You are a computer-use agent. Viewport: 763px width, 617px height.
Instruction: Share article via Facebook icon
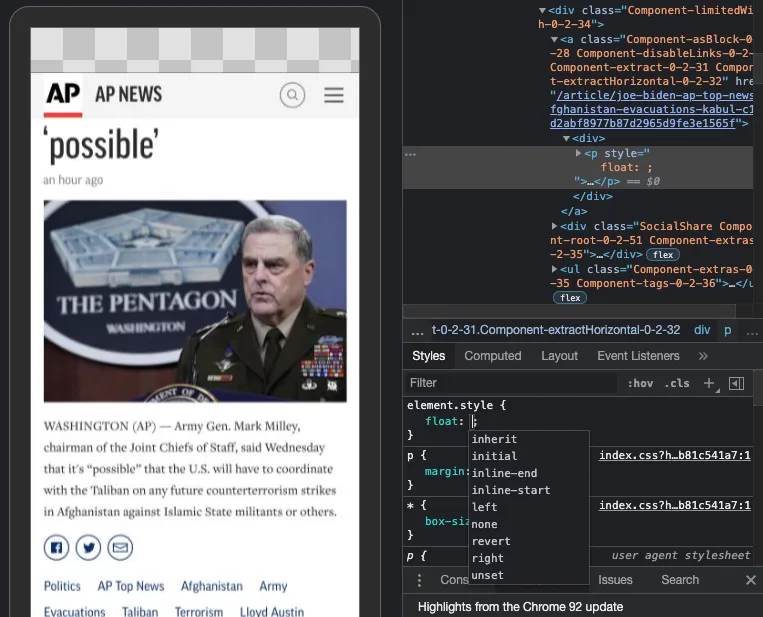tap(56, 547)
